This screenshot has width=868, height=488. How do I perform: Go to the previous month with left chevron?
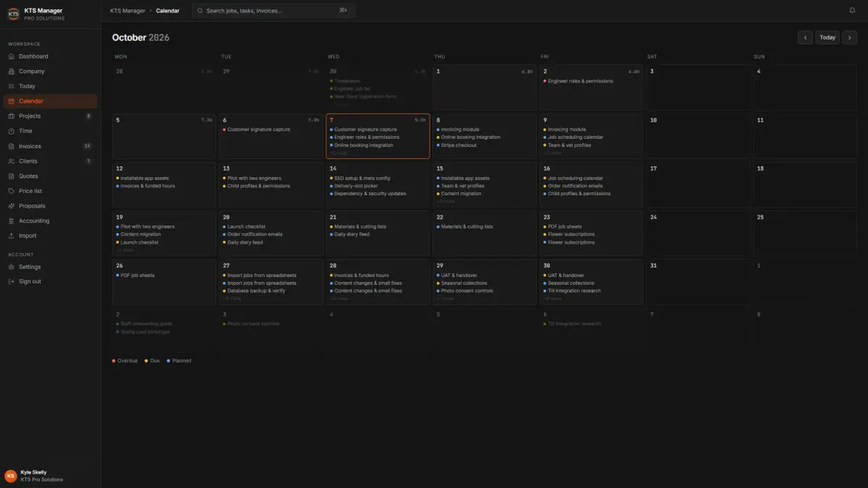[x=805, y=38]
